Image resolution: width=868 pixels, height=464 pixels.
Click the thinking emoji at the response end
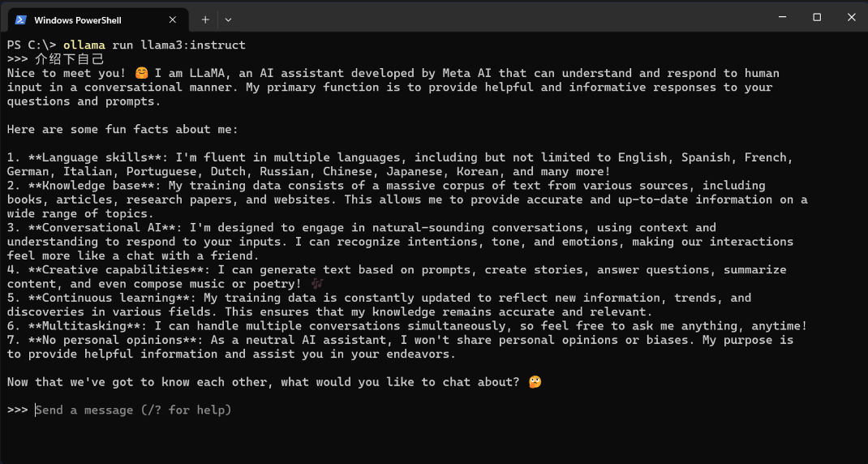(535, 382)
